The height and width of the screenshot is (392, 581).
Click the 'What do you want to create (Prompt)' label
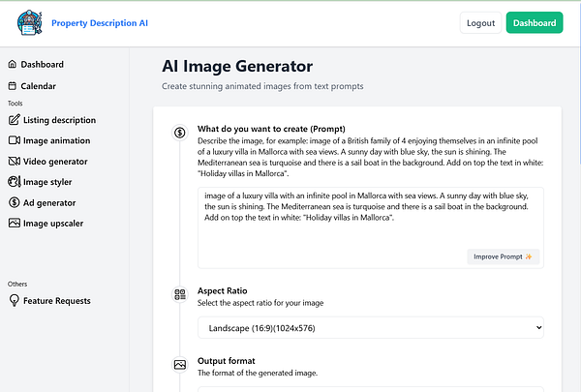pyautogui.click(x=271, y=129)
